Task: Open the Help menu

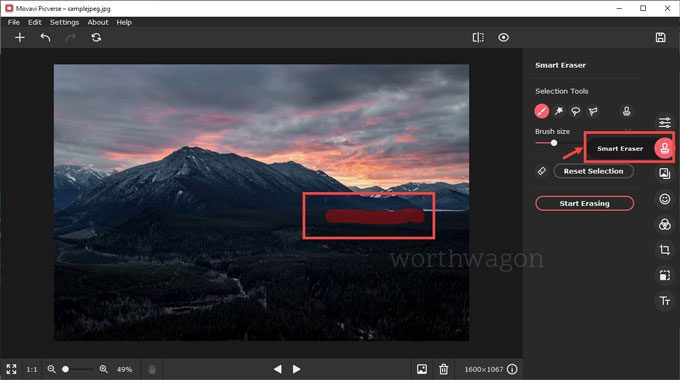Action: (x=124, y=22)
